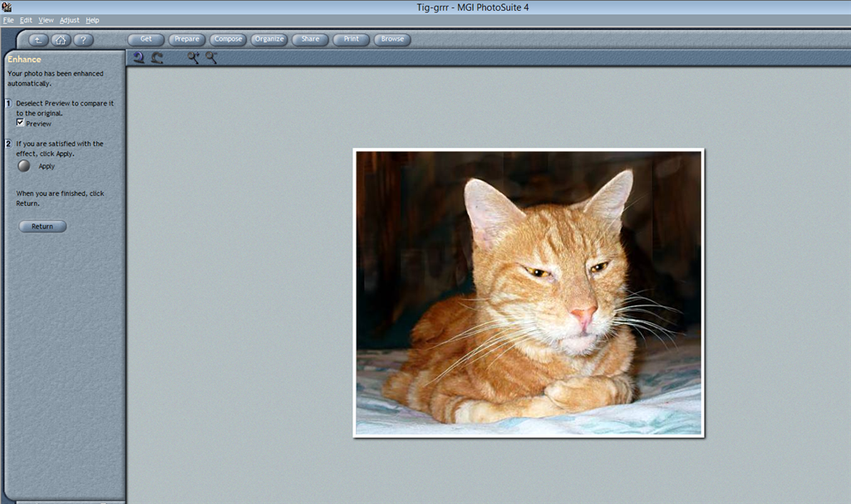Image resolution: width=851 pixels, height=504 pixels.
Task: Zoom in using the magnifier plus icon
Action: coord(193,57)
